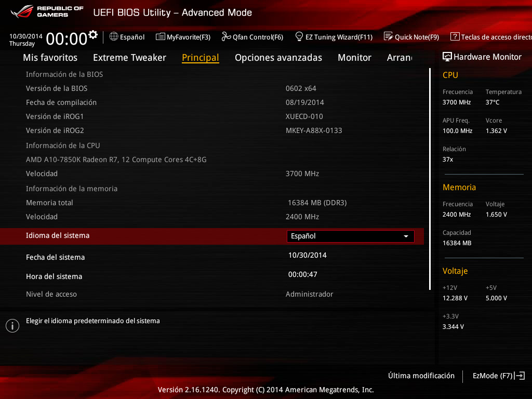Click the +12V reading 12.288 V
Viewport: 532px width, 399px height.
pos(455,298)
